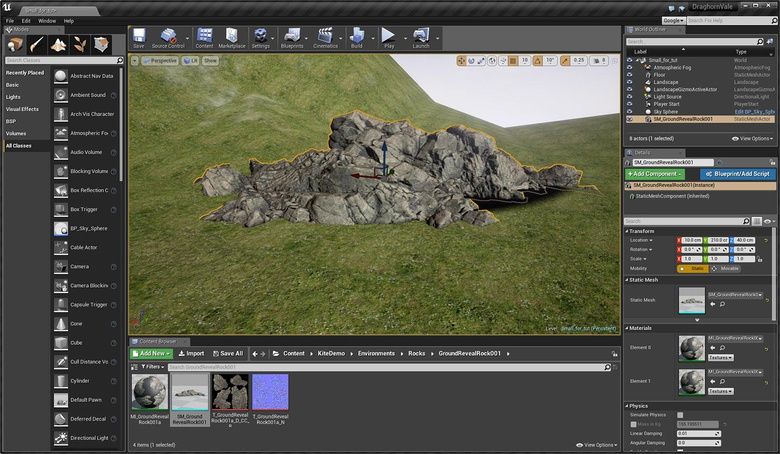The image size is (780, 454).
Task: Open the Add New dropdown in Content Browser
Action: (x=152, y=354)
